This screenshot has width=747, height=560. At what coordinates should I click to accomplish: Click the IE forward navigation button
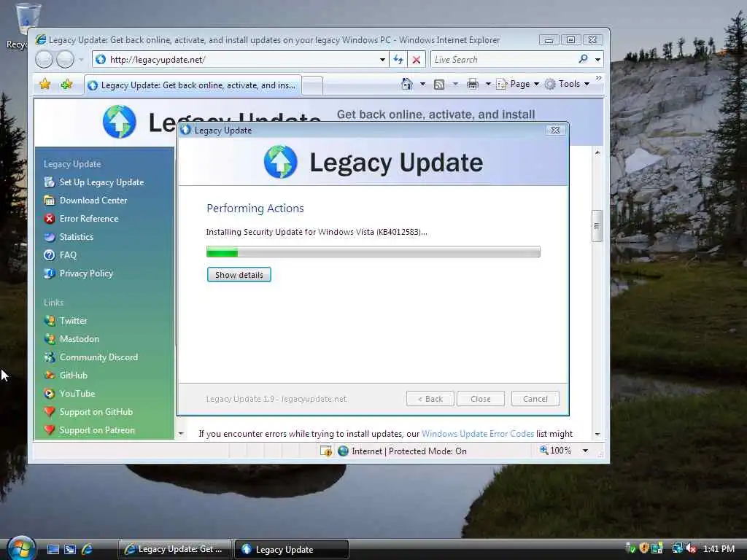(65, 60)
